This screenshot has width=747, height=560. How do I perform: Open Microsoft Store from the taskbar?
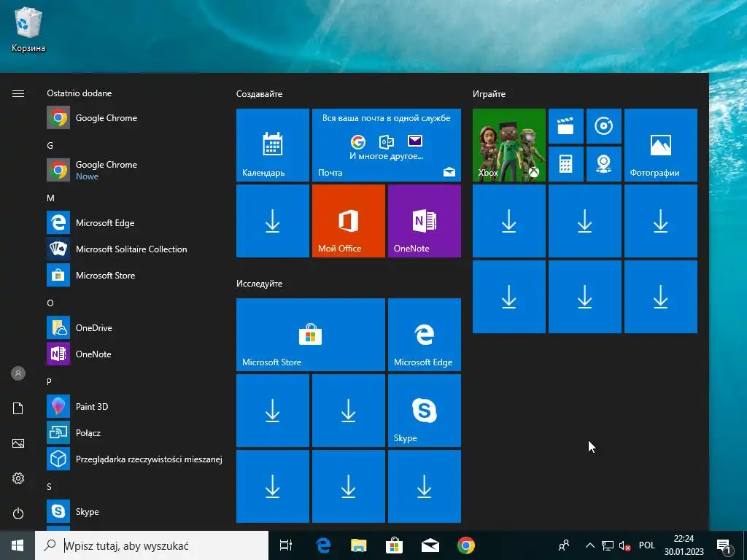click(395, 545)
